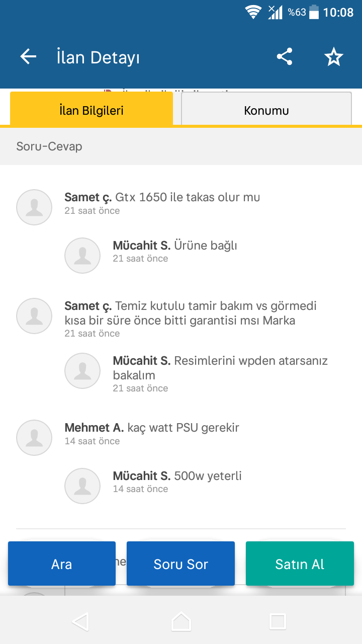This screenshot has width=362, height=644.
Task: Tap the 'kaç watt PSU gerekir' question
Action: [184, 428]
